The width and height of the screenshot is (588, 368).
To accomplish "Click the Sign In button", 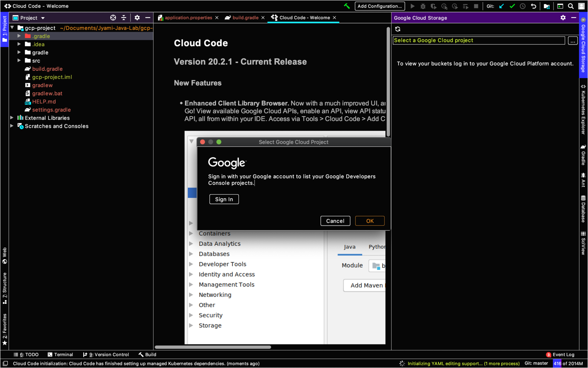I will pos(224,199).
